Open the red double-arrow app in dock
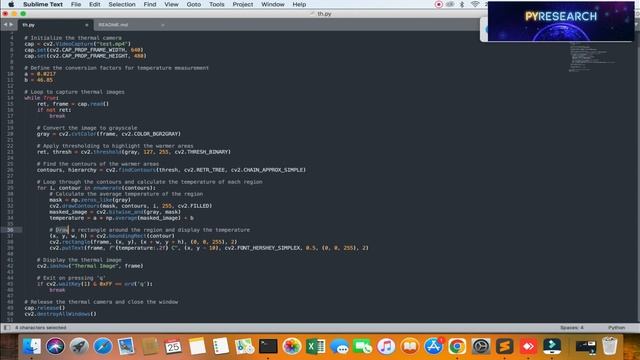This screenshot has height=360, width=640. 528,347
